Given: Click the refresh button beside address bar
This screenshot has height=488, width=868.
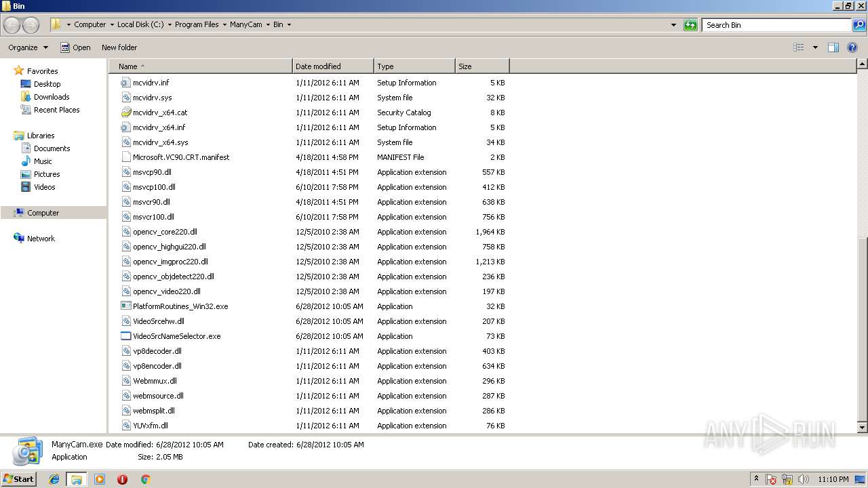Looking at the screenshot, I should click(690, 25).
